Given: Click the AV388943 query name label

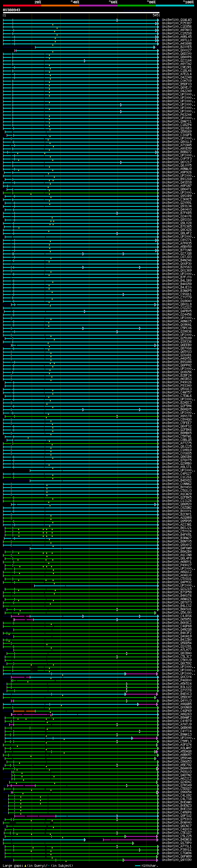Looking at the screenshot, I should pos(11,10).
